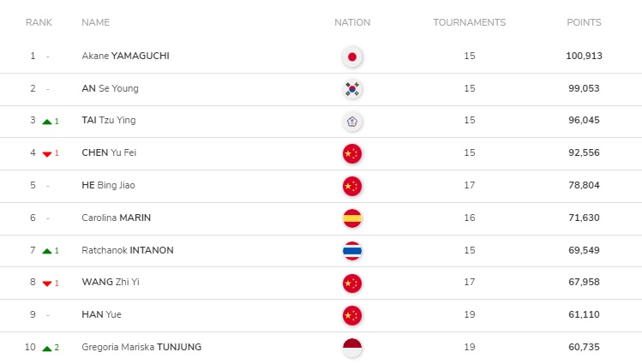Click the NATION column header
The height and width of the screenshot is (364, 642).
point(352,22)
